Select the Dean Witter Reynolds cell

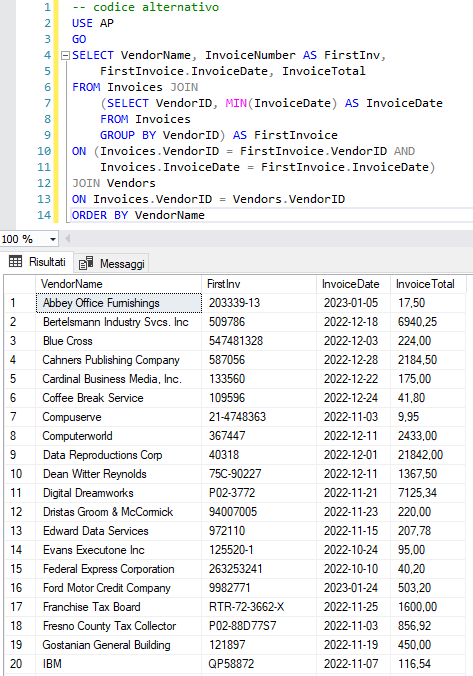pos(119,474)
